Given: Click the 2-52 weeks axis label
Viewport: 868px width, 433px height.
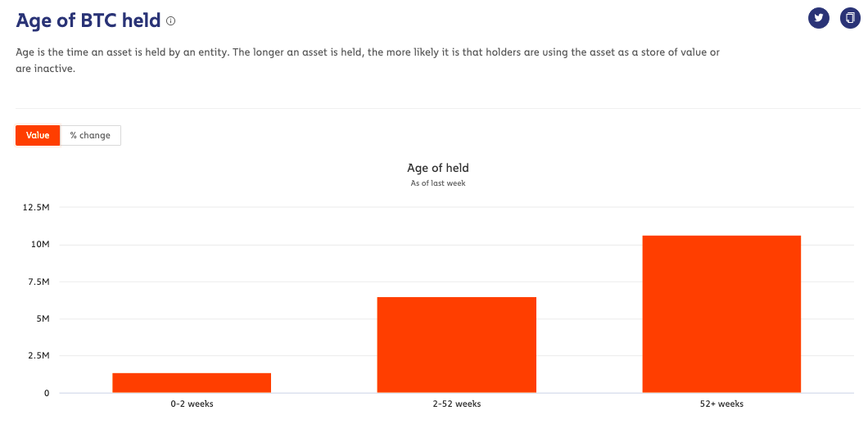Looking at the screenshot, I should (457, 404).
